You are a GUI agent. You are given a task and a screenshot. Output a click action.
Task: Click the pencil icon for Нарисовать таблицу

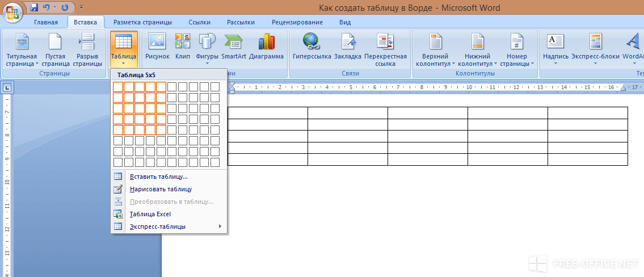point(118,189)
